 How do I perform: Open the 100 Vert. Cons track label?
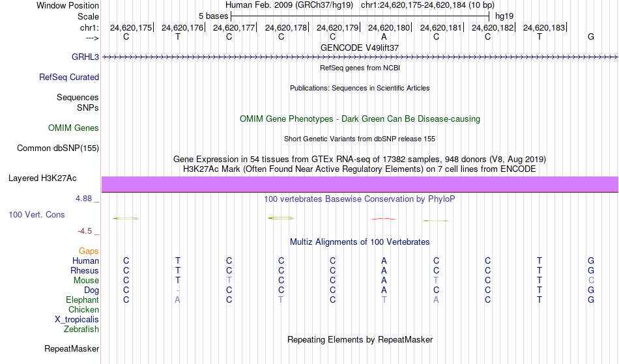[x=36, y=214]
